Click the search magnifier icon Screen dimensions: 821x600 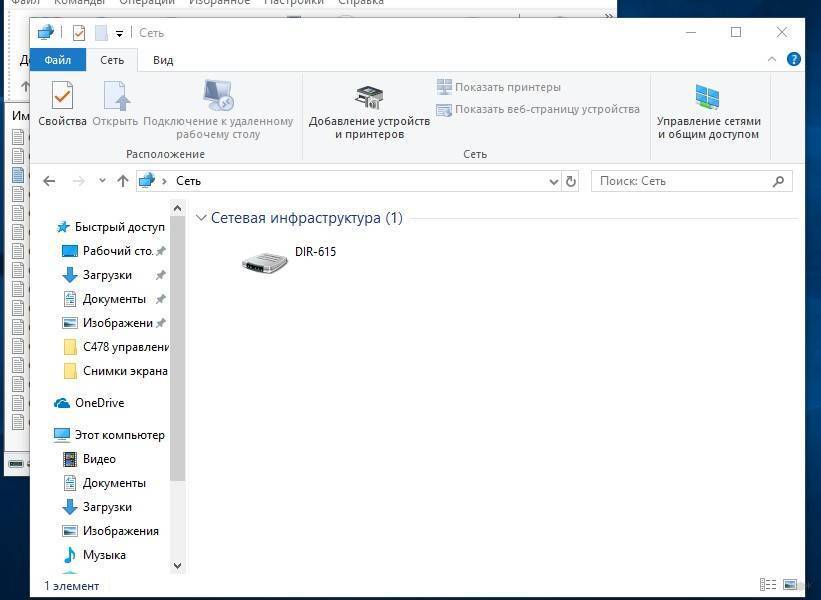(779, 181)
